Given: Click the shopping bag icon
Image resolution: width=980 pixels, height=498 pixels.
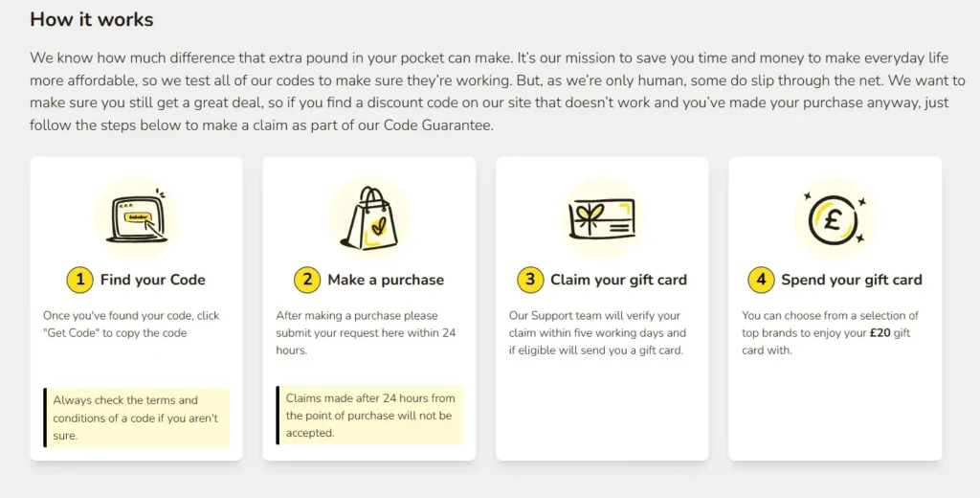Looking at the screenshot, I should click(368, 218).
